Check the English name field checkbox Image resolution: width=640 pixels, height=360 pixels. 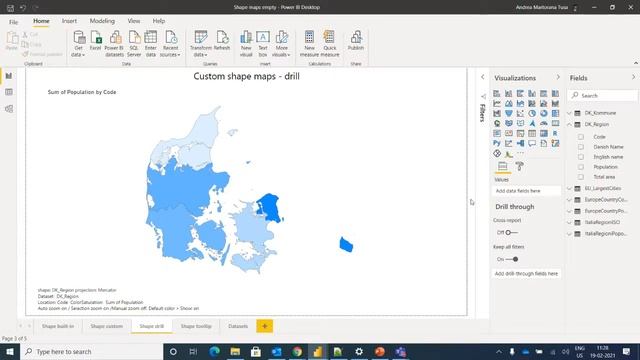[x=581, y=157]
